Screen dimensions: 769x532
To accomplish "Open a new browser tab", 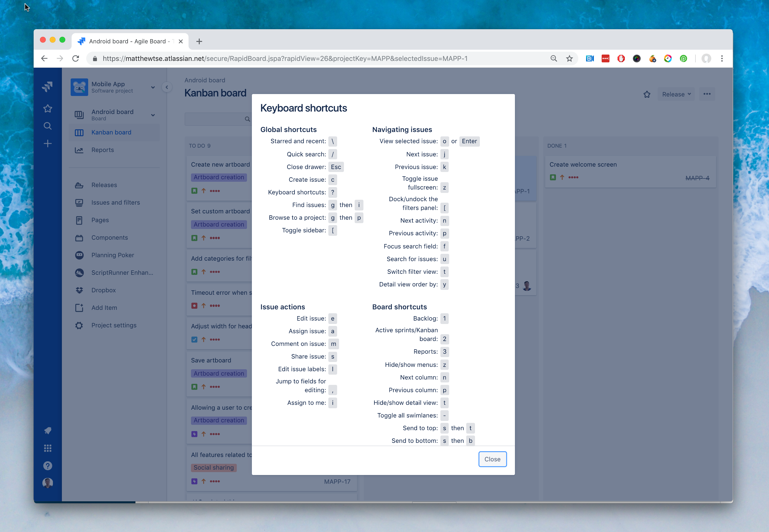I will (199, 41).
